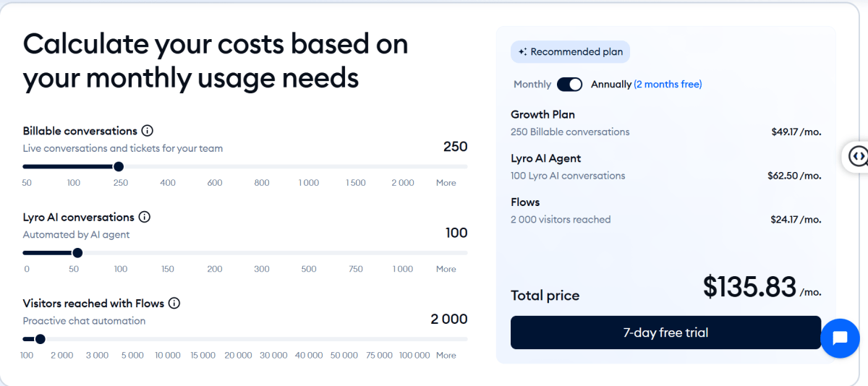Click the $24.17 /mo. price
The image size is (868, 386).
pyautogui.click(x=796, y=219)
